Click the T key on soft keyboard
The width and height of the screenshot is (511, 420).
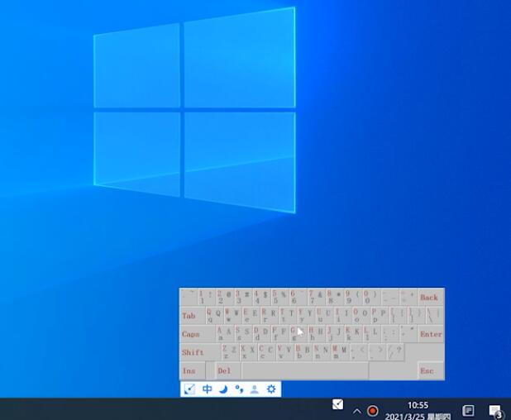tap(288, 315)
